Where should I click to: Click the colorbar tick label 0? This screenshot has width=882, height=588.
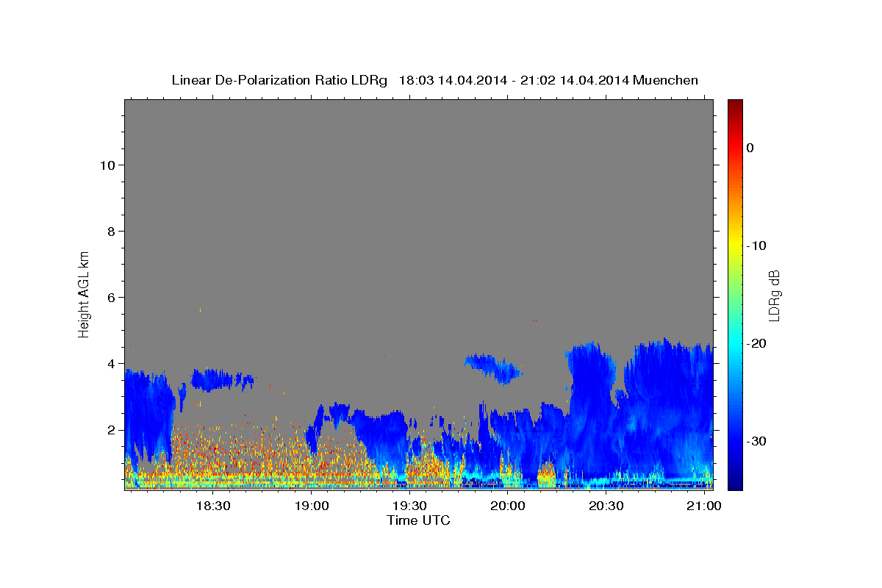click(x=750, y=148)
